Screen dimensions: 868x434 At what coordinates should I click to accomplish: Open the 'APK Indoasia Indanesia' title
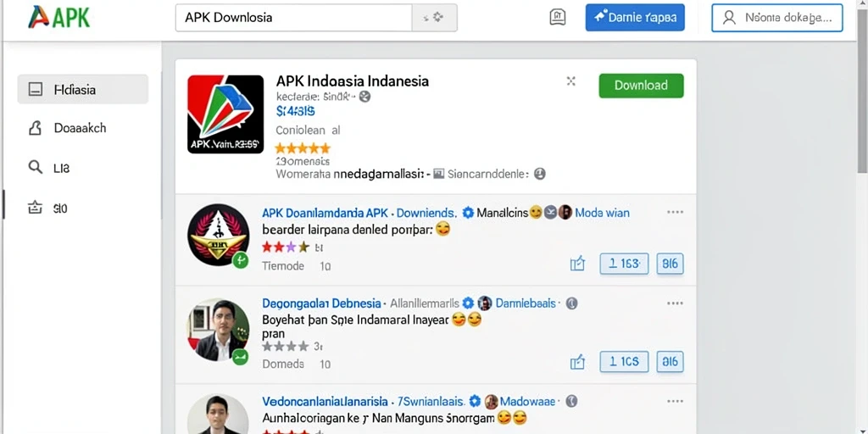[x=352, y=81]
